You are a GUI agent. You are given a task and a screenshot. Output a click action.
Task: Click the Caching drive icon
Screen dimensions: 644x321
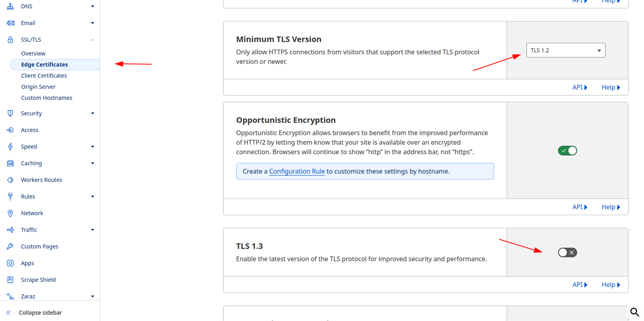coord(10,163)
